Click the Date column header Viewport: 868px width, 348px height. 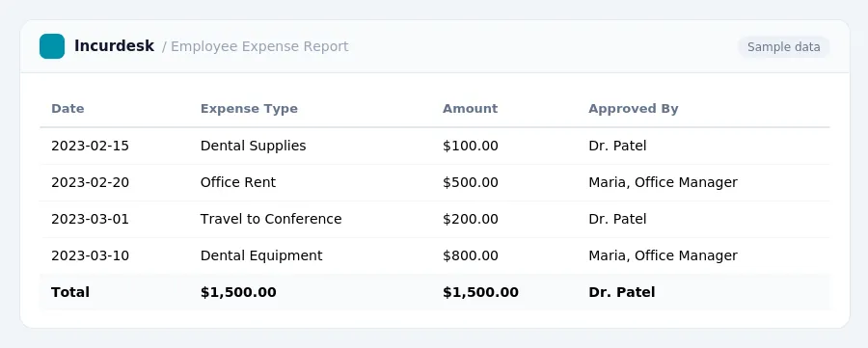68,108
